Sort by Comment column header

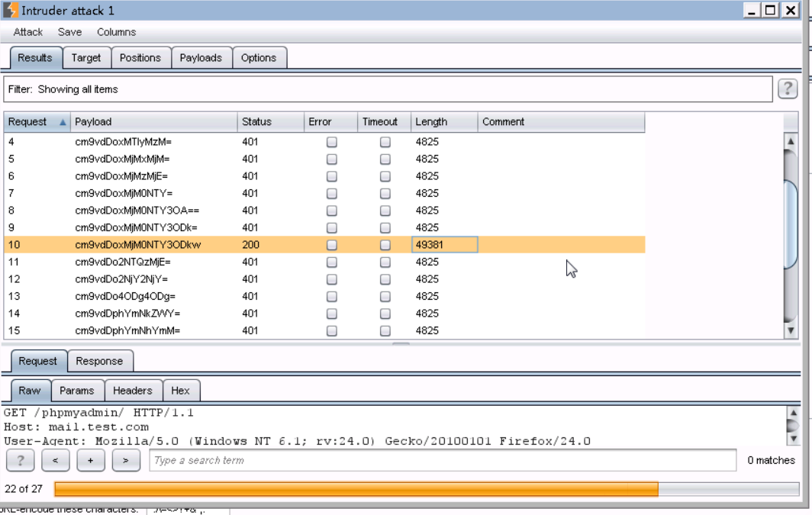(562, 122)
